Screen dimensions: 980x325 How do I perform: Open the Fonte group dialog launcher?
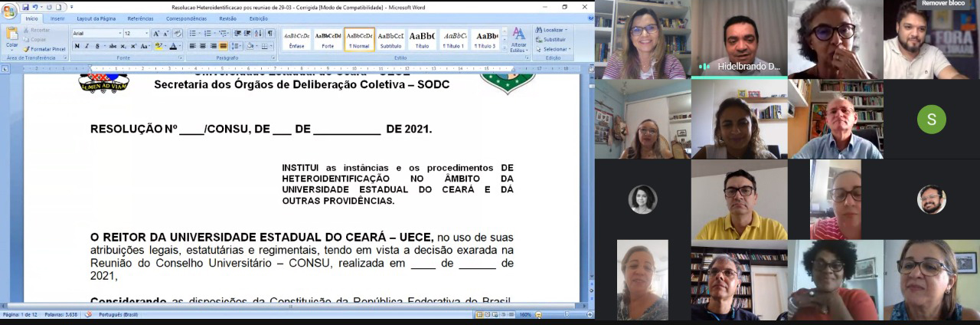[180, 57]
